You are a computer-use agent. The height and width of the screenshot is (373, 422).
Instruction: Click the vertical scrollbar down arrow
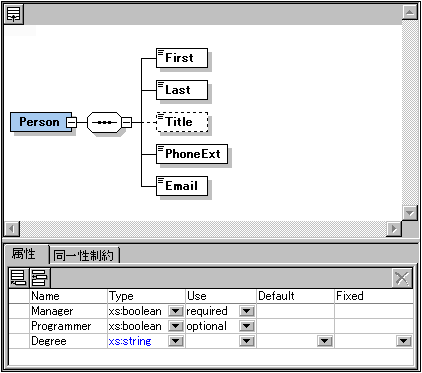coord(410,213)
